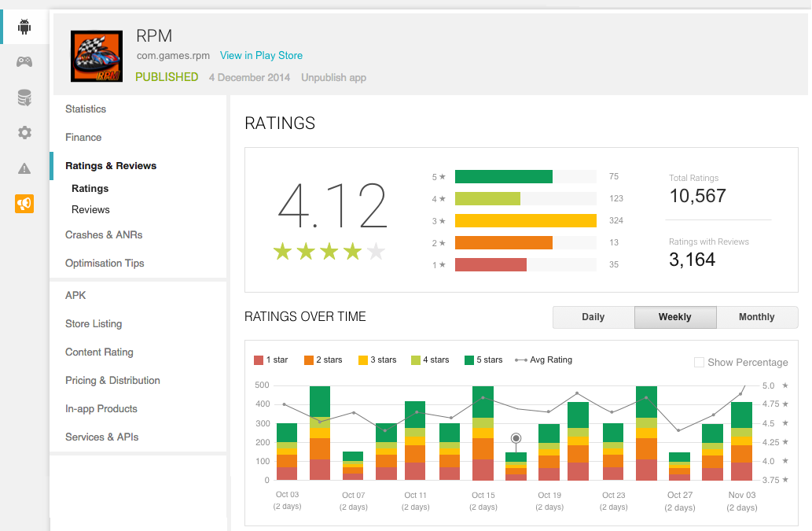812x531 pixels.
Task: Switch chart to Daily view
Action: click(593, 317)
